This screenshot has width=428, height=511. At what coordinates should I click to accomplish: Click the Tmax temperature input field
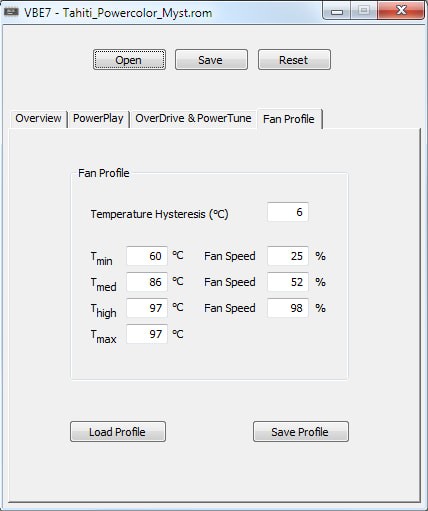point(147,334)
